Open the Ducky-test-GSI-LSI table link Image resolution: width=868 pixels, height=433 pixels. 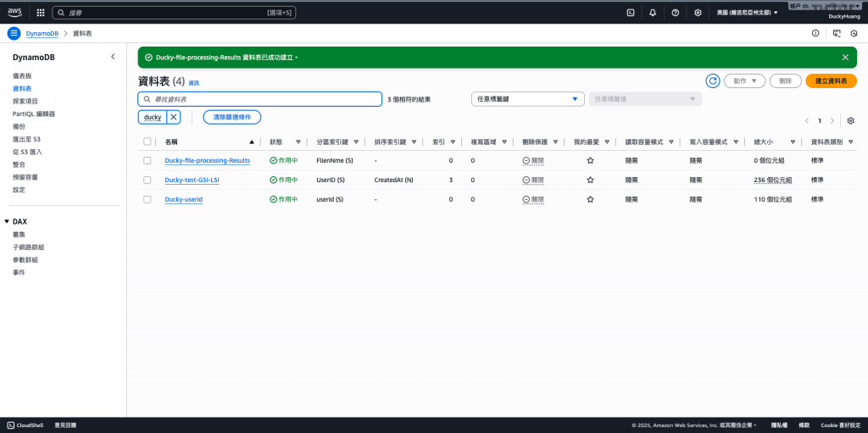coord(192,180)
